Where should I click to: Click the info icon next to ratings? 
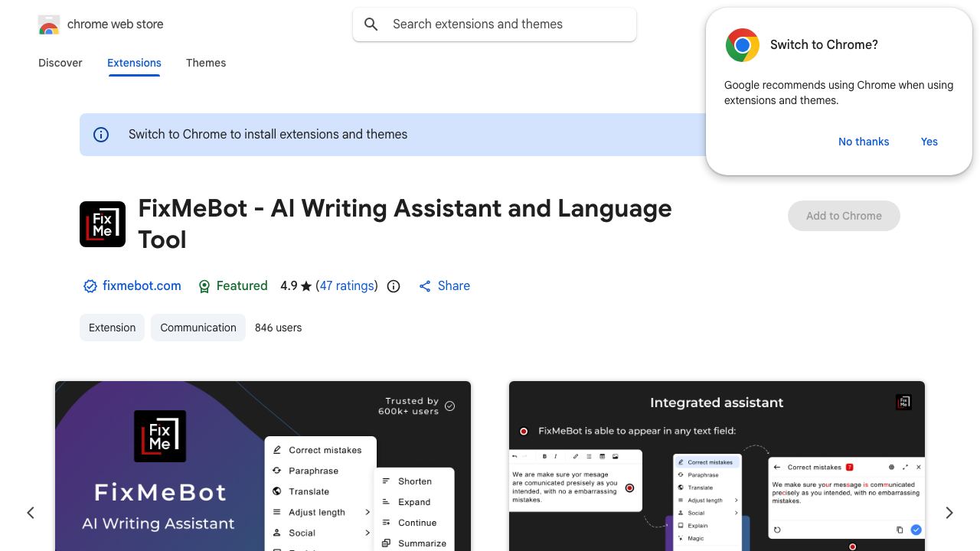pyautogui.click(x=394, y=286)
